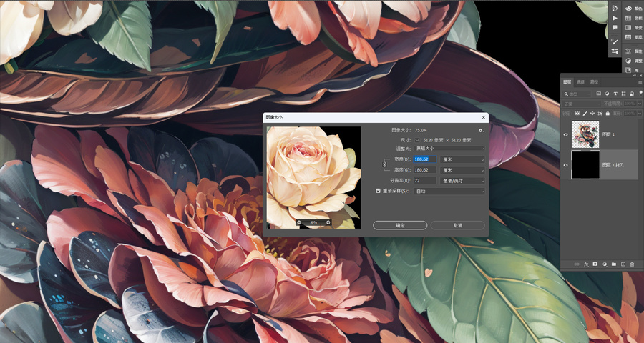Collapse the Layers panel double-arrow
The height and width of the screenshot is (343, 644).
coord(635,76)
